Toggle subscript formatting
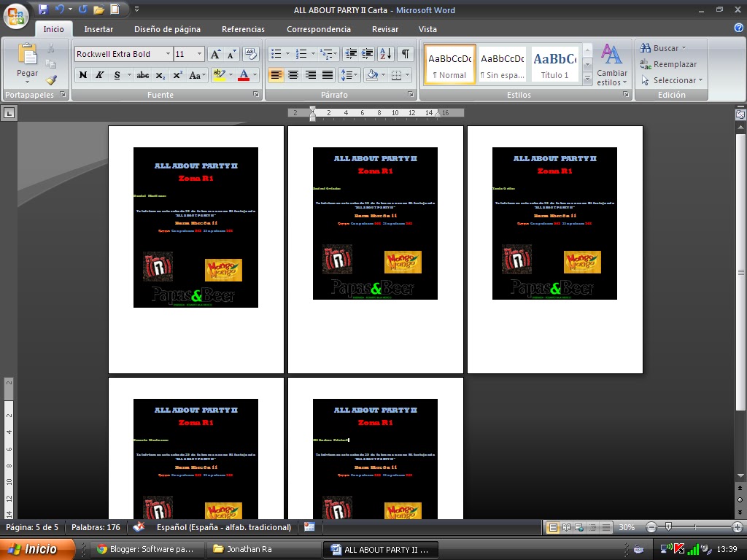747x560 pixels. coord(160,75)
